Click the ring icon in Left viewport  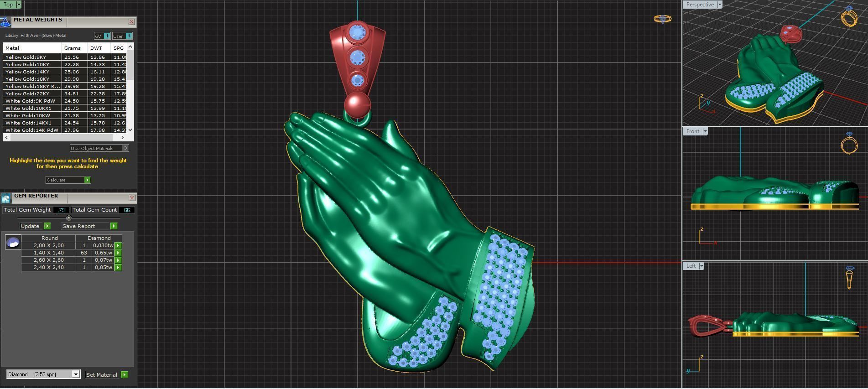(x=849, y=278)
